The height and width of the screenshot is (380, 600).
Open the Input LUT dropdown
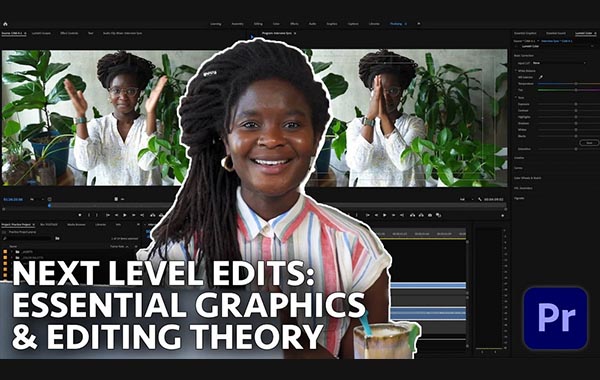pyautogui.click(x=559, y=63)
